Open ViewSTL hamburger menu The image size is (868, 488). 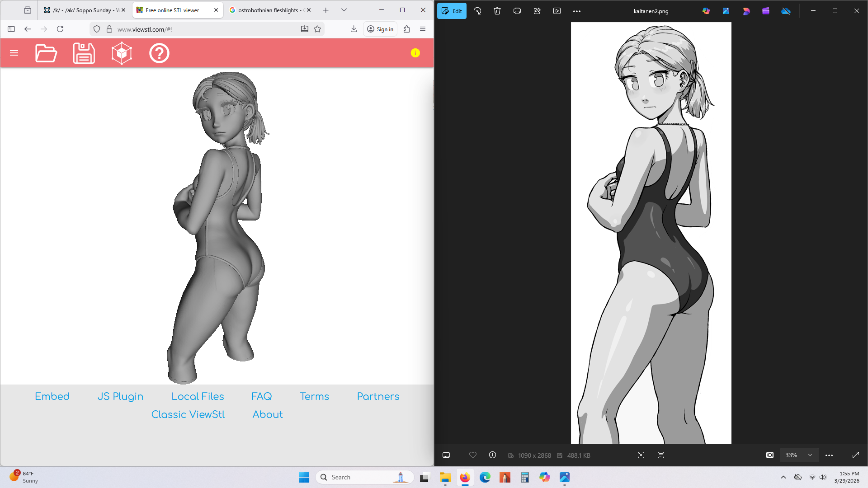[14, 53]
